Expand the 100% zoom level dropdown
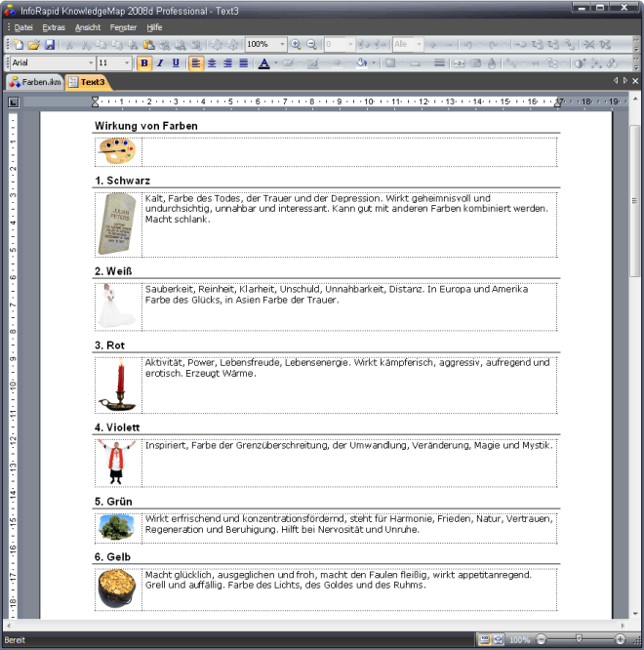The height and width of the screenshot is (650, 644). (283, 45)
